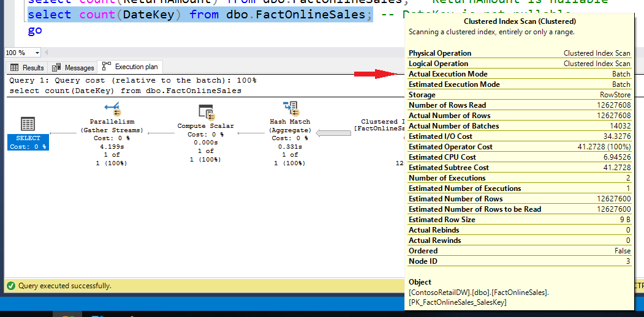
Task: Switch to the Results tab
Action: [x=27, y=67]
